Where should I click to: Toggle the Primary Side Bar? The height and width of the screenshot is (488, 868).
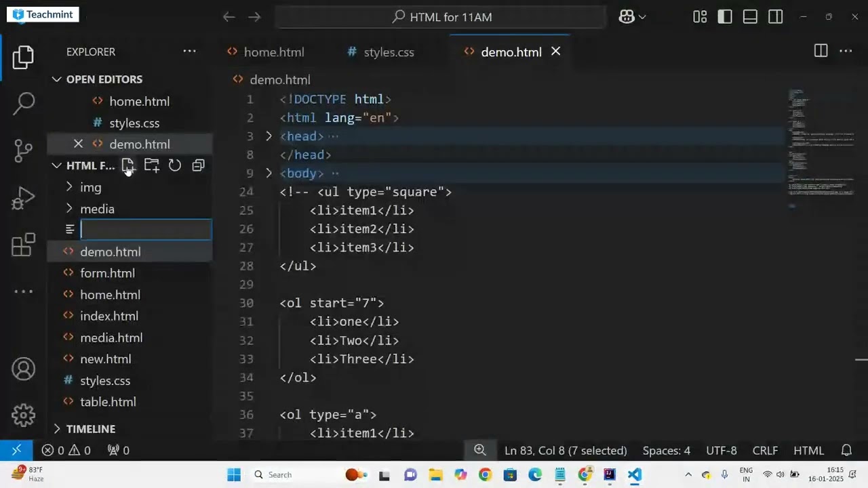point(725,17)
